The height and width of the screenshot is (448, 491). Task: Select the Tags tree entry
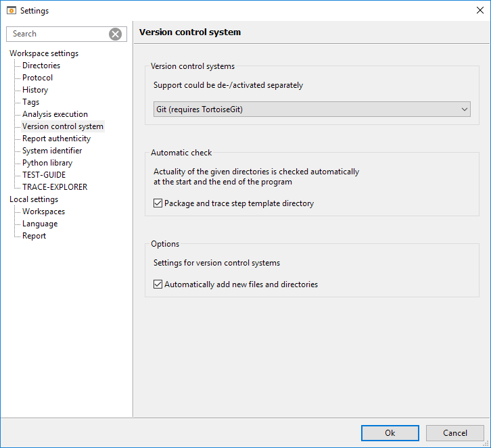(31, 102)
